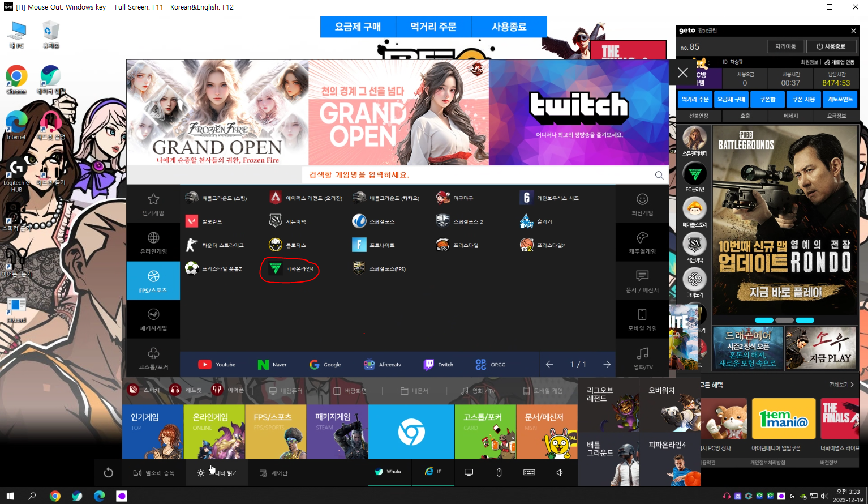Select 스페셜포스 2 game
Screen dimensions: 868x504
coord(459,221)
